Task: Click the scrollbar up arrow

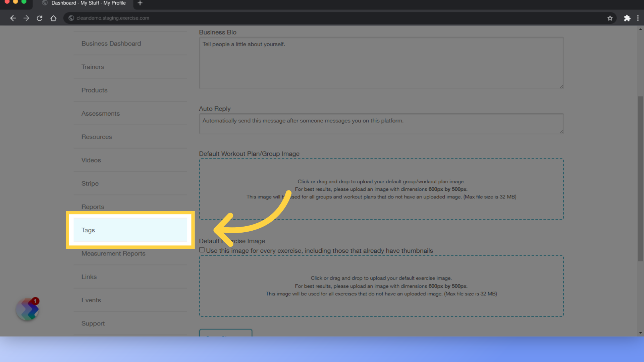Action: [x=640, y=29]
